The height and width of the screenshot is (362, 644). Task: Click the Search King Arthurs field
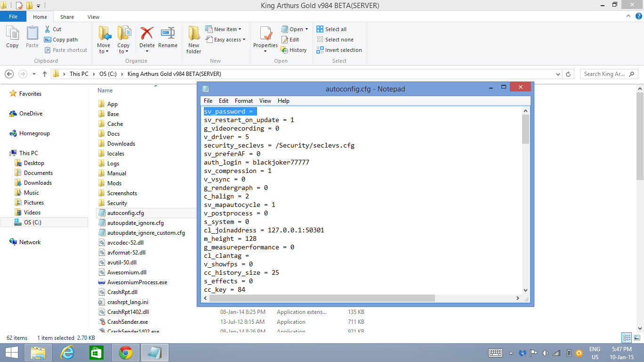point(610,74)
